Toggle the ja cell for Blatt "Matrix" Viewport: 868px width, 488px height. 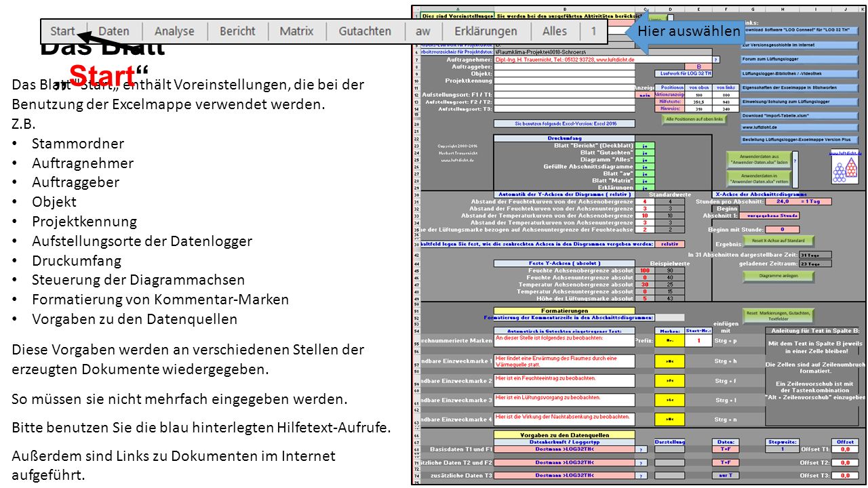pos(645,180)
